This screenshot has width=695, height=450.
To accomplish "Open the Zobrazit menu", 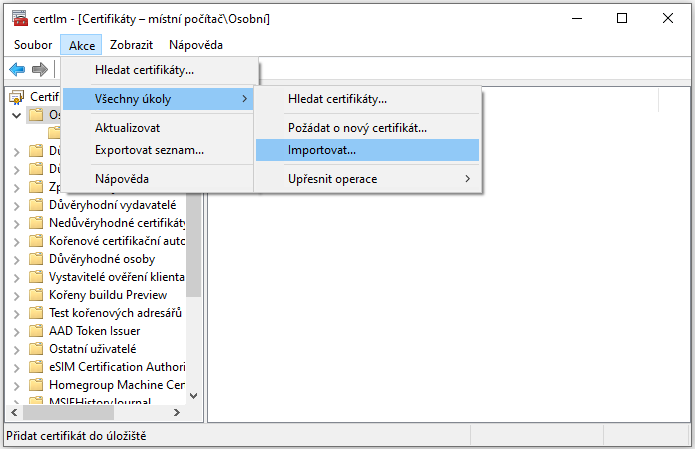I will (x=131, y=45).
